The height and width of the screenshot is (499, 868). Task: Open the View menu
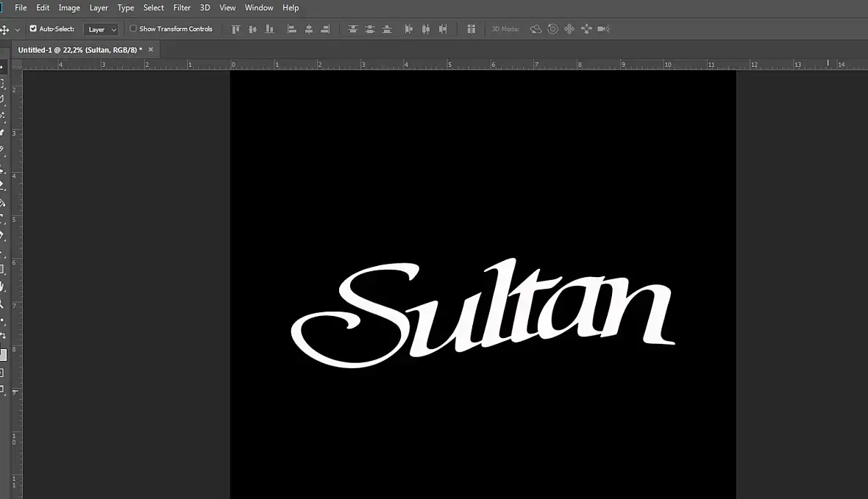click(x=227, y=8)
